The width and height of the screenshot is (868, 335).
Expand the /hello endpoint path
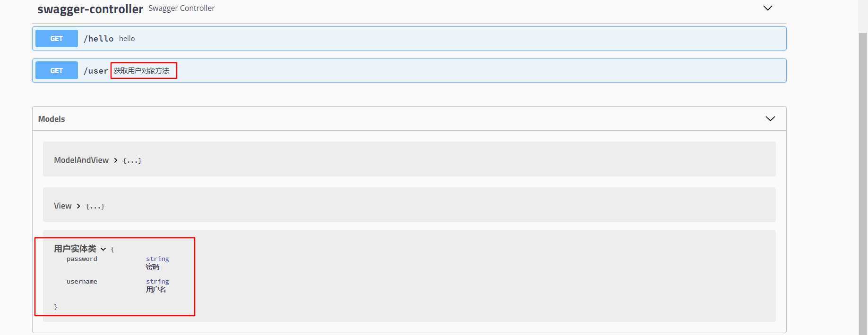coord(98,39)
